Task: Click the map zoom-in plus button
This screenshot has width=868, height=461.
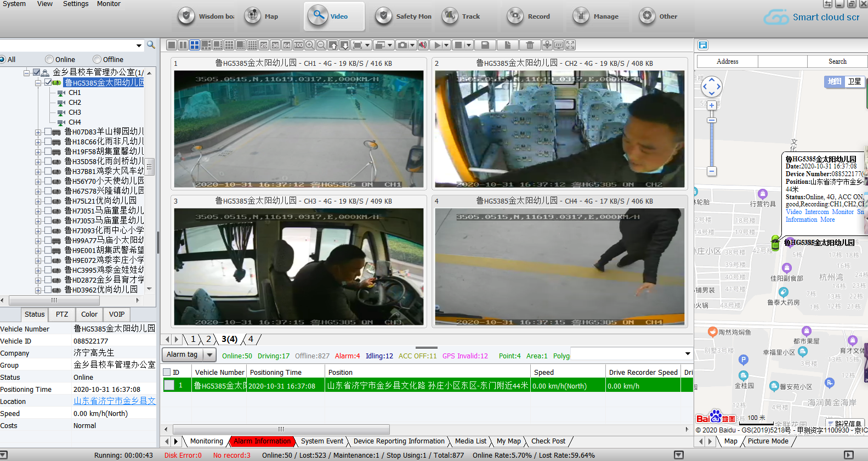Action: point(712,105)
